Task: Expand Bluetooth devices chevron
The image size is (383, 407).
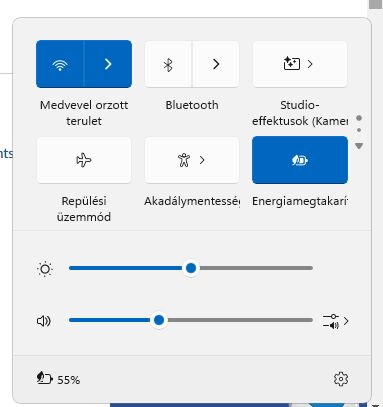Action: [x=216, y=64]
